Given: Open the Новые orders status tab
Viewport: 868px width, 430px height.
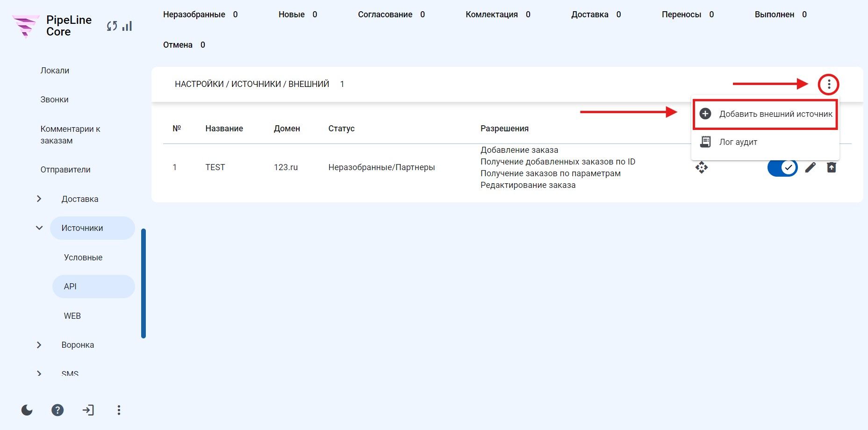Looking at the screenshot, I should pyautogui.click(x=298, y=14).
